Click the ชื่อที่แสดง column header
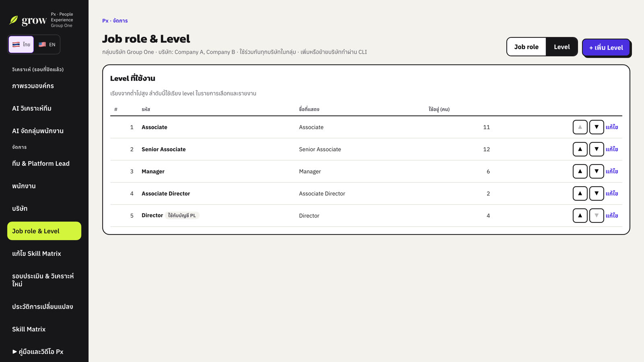This screenshot has width=644, height=362. point(309,109)
